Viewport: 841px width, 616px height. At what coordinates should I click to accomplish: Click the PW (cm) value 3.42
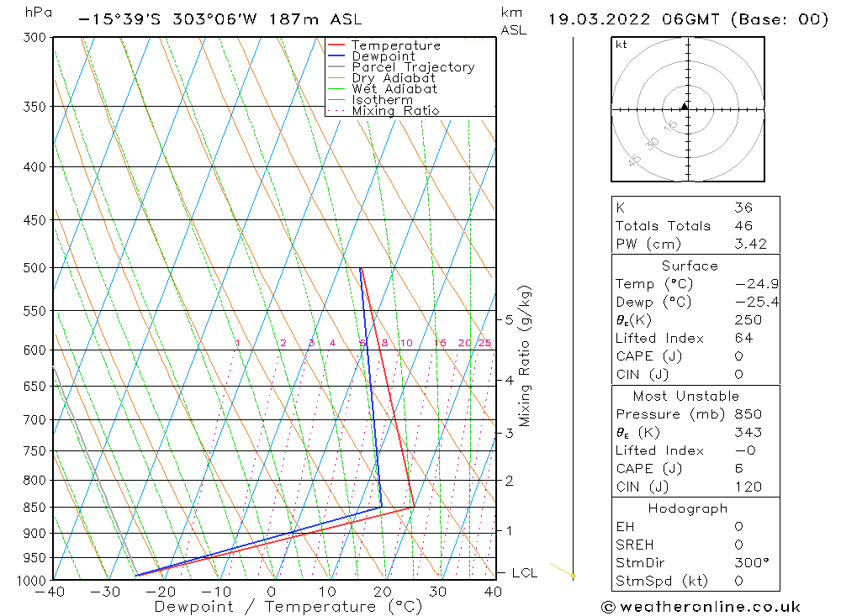click(751, 244)
